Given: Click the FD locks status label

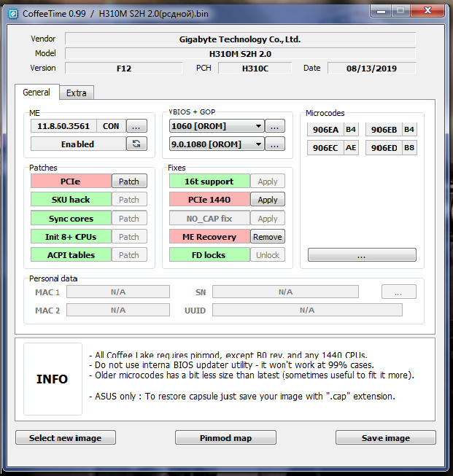Looking at the screenshot, I should [x=209, y=254].
